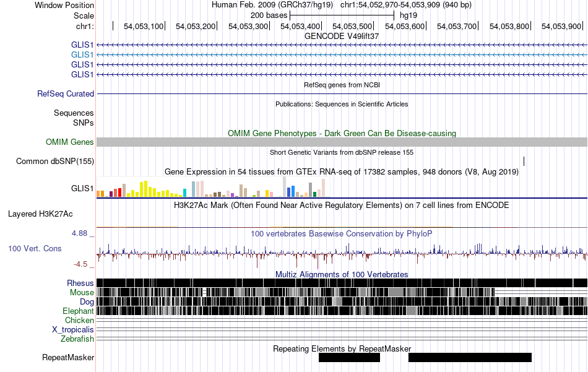Screen dimensions: 588x372
Task: Select the gray OMIM Genes bar
Action: (342, 142)
